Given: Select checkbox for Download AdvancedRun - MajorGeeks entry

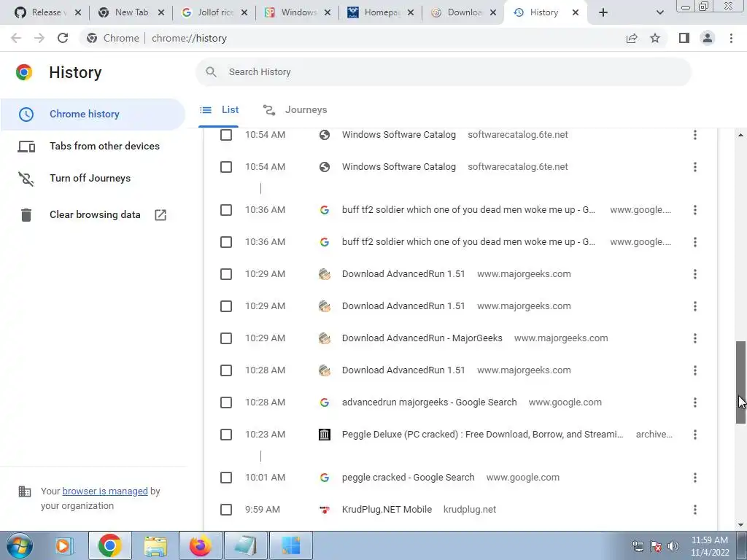Looking at the screenshot, I should point(226,338).
